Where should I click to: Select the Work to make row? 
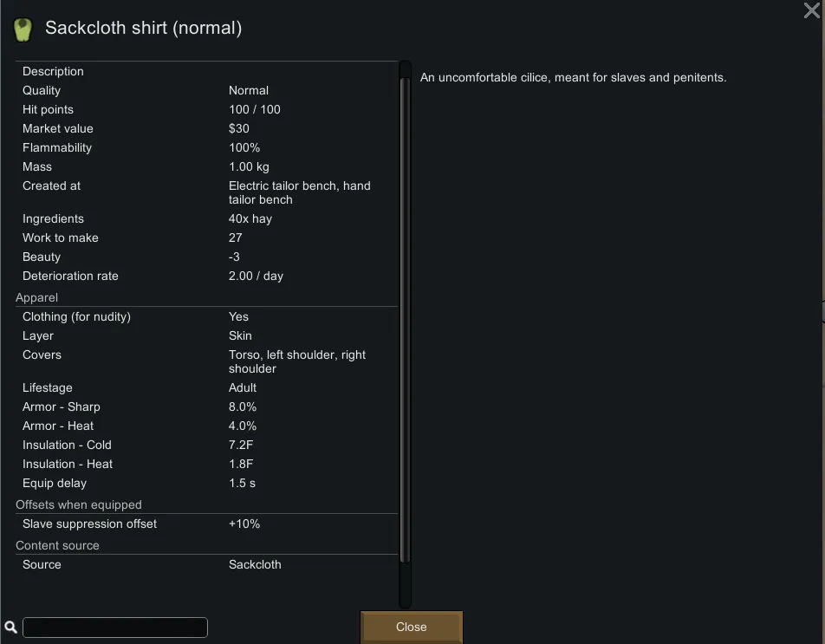pyautogui.click(x=206, y=237)
